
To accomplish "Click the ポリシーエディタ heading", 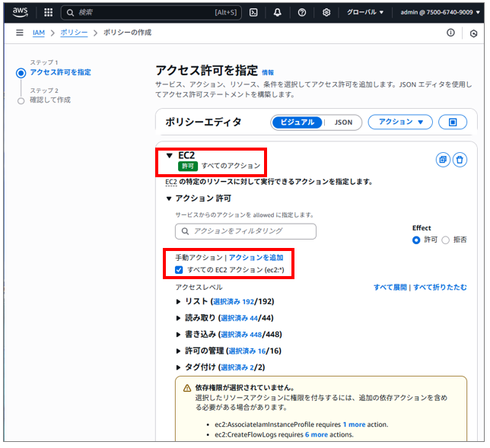I will click(x=203, y=122).
